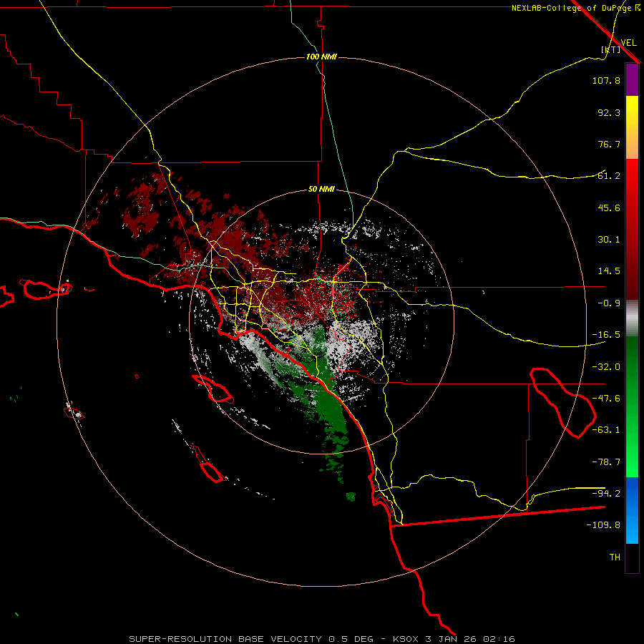The width and height of the screenshot is (644, 644).
Task: Click the -32.0 value on velocity scale
Action: [606, 367]
